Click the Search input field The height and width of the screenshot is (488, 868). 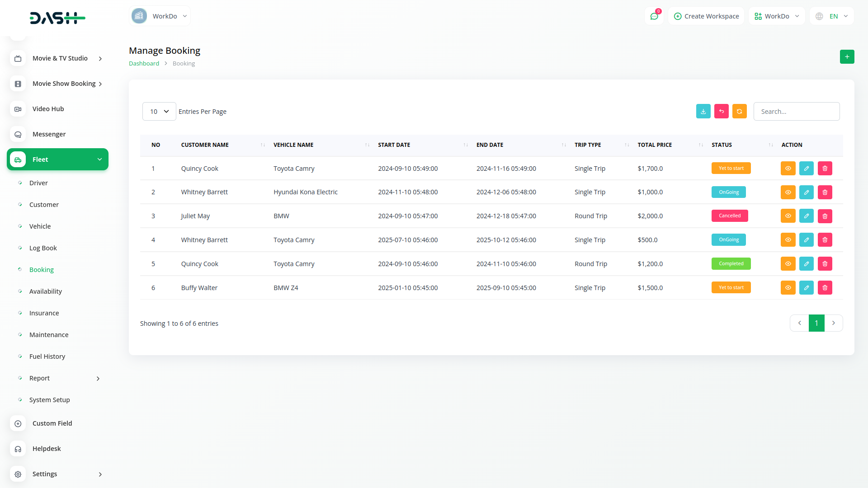[796, 112]
